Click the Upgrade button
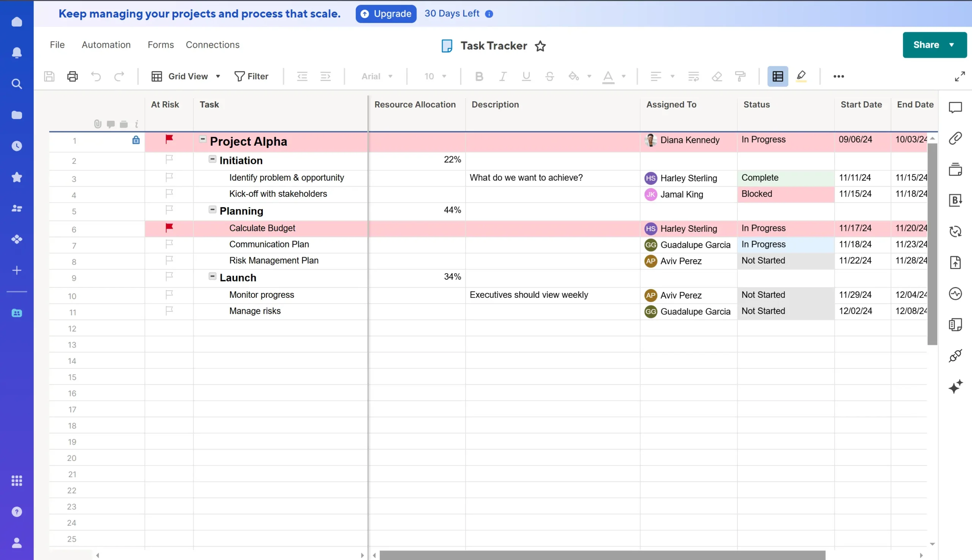 coord(385,13)
